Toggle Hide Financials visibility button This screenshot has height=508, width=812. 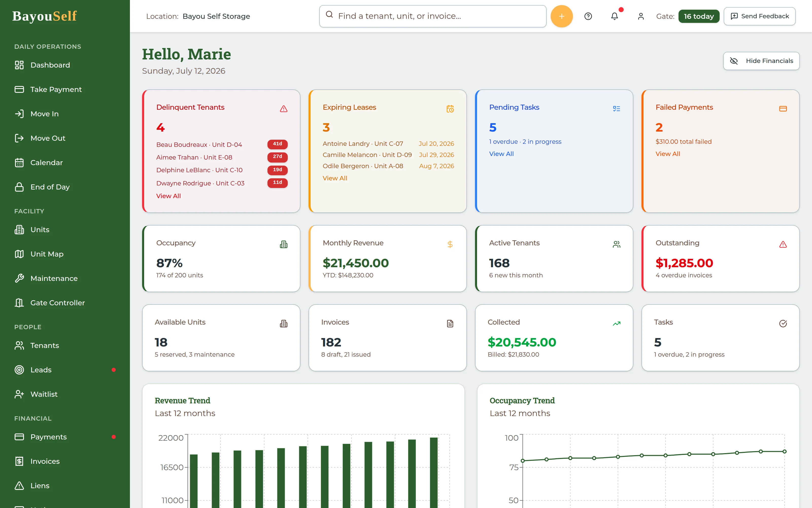761,61
